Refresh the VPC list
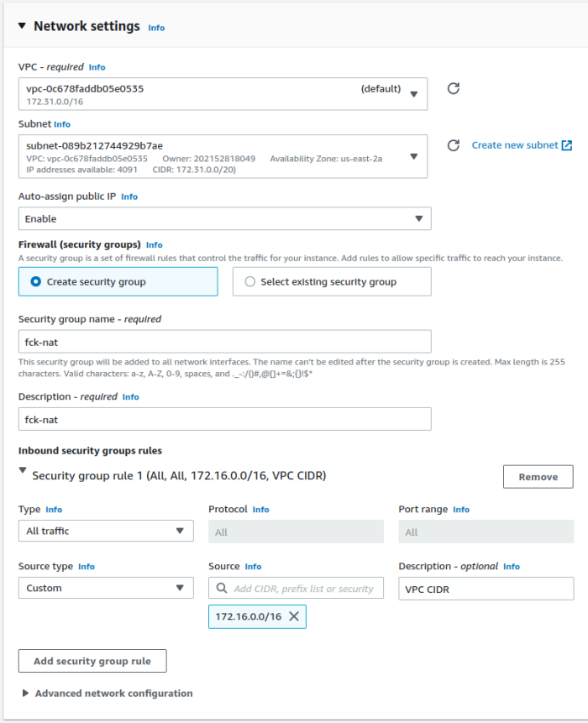 coord(453,88)
